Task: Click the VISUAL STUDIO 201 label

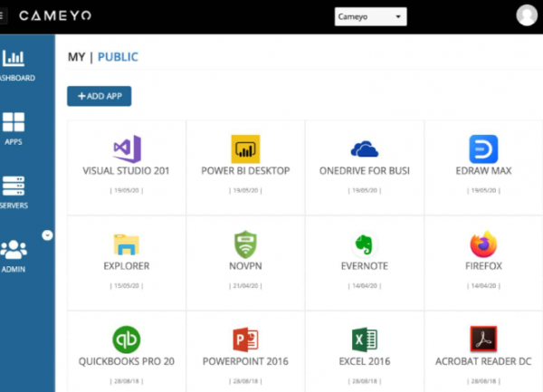Action: pos(126,171)
